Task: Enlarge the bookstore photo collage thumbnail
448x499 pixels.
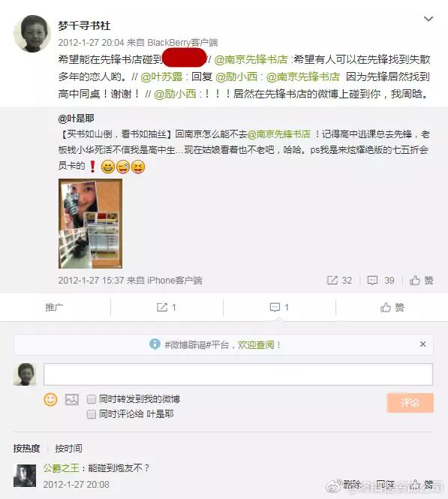Action: click(x=90, y=224)
